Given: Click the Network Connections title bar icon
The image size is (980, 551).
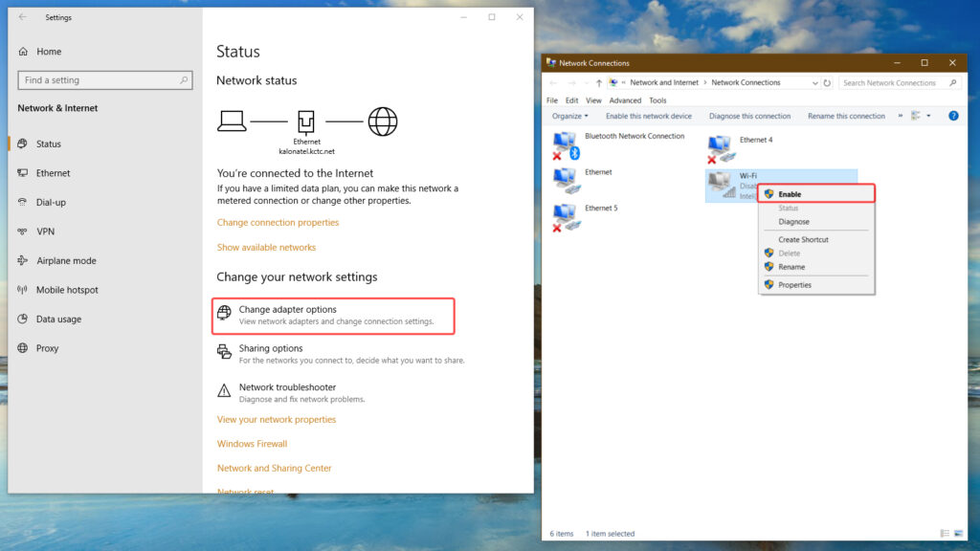Looking at the screenshot, I should (x=550, y=62).
